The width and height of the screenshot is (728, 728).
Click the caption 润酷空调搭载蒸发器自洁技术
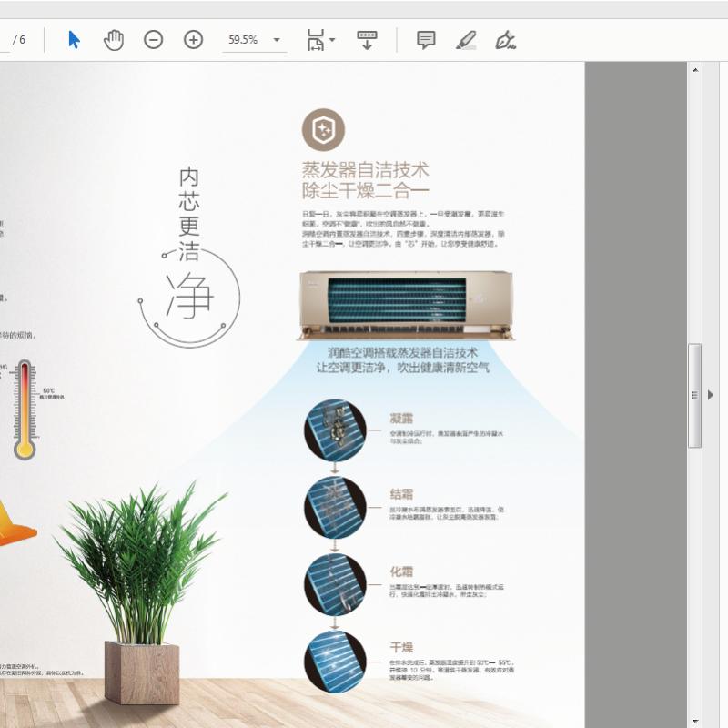pyautogui.click(x=402, y=353)
